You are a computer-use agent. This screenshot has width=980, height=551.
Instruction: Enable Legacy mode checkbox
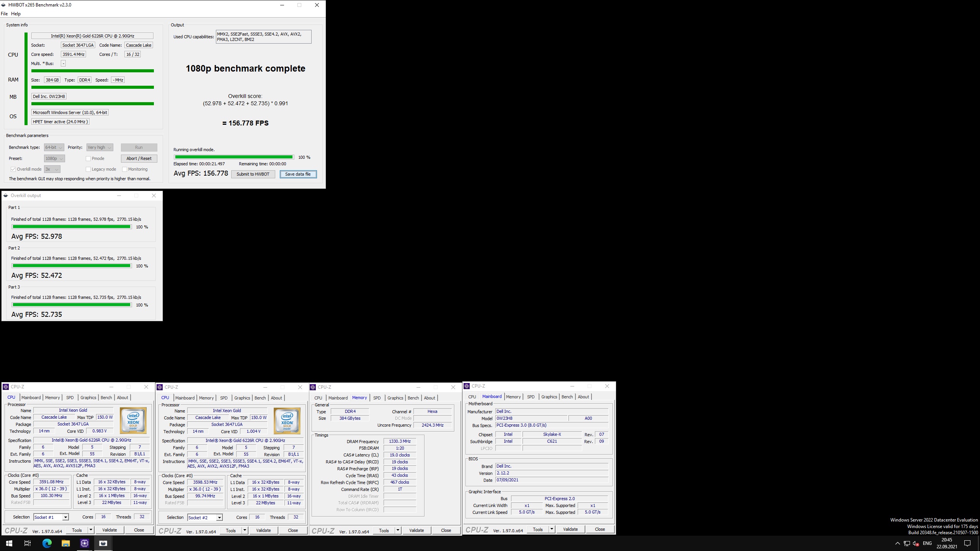pos(88,169)
